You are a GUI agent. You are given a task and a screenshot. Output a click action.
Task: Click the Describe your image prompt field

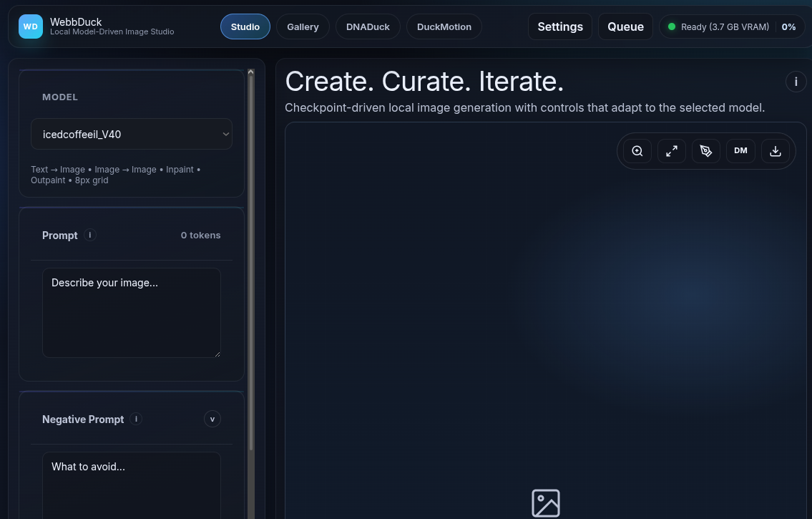click(132, 313)
